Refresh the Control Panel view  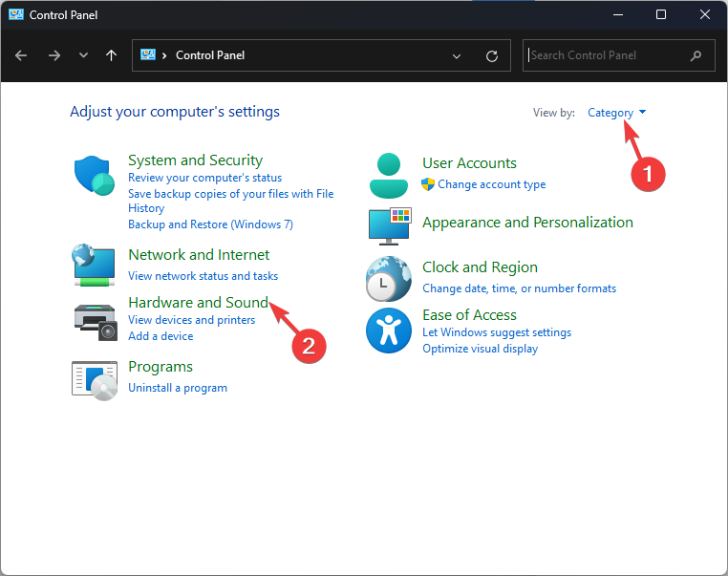(x=492, y=56)
